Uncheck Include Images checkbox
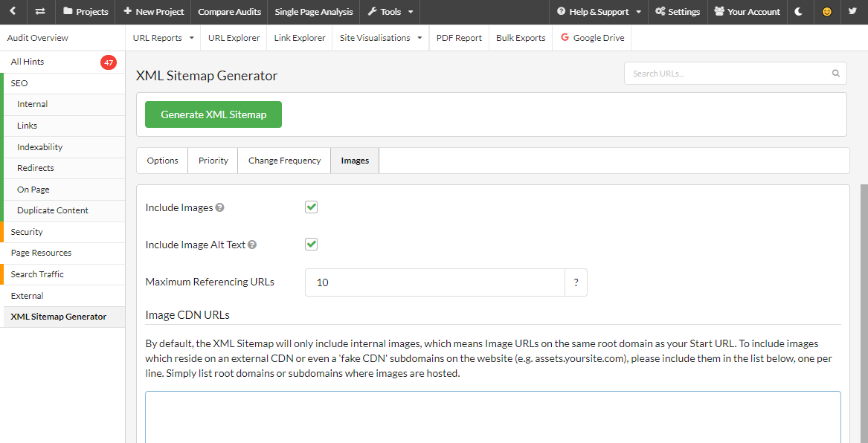 (311, 207)
